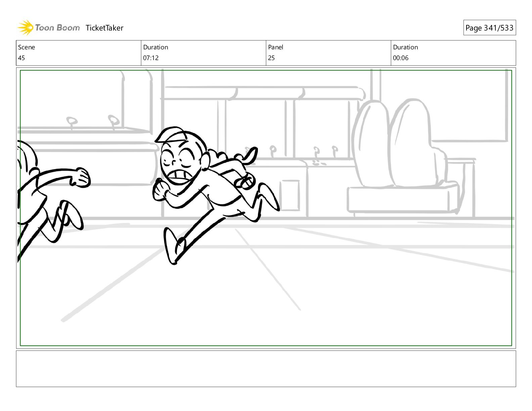Select the scene number 45
The height and width of the screenshot is (411, 532).
click(21, 58)
